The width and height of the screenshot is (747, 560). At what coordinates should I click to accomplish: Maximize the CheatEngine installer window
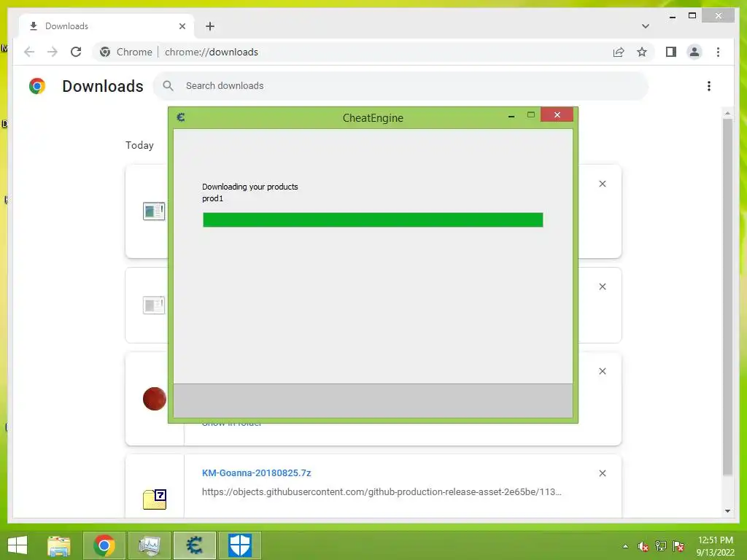pyautogui.click(x=531, y=114)
